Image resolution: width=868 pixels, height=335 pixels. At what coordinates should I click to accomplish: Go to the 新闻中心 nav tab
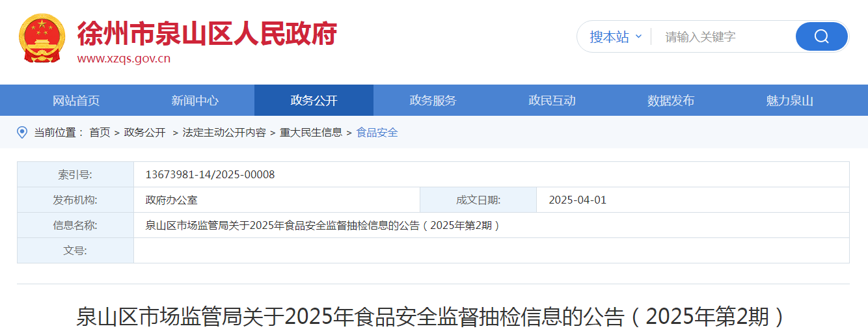[195, 100]
